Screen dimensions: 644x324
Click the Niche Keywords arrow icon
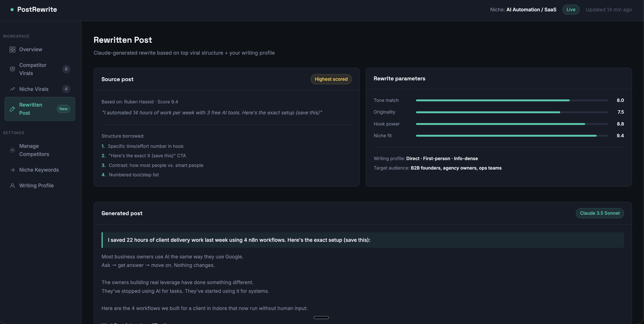tap(12, 170)
